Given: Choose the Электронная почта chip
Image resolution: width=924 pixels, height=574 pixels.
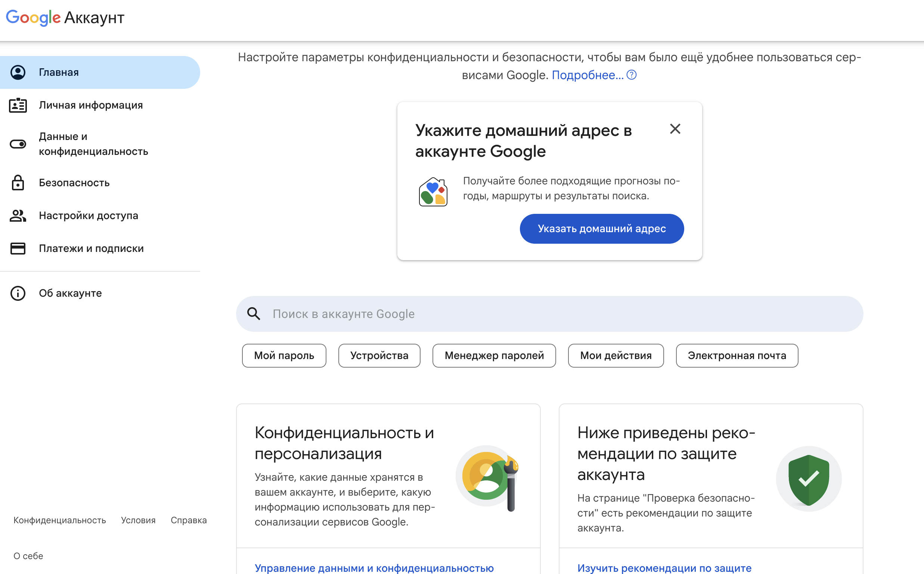Looking at the screenshot, I should coord(737,356).
